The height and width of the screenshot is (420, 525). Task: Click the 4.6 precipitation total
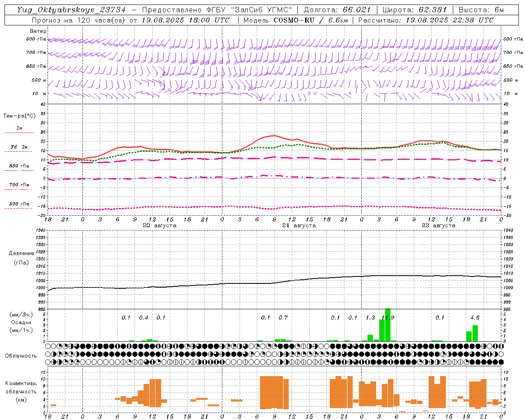click(x=475, y=317)
